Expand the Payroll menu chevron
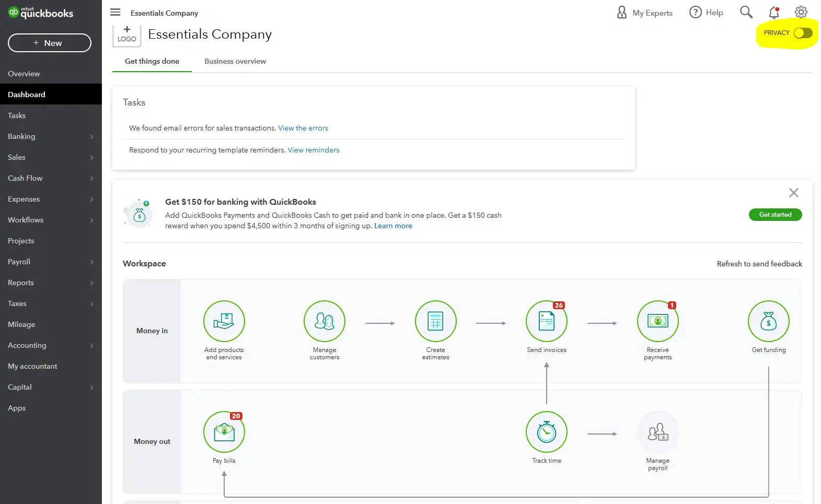The image size is (821, 504). [92, 262]
